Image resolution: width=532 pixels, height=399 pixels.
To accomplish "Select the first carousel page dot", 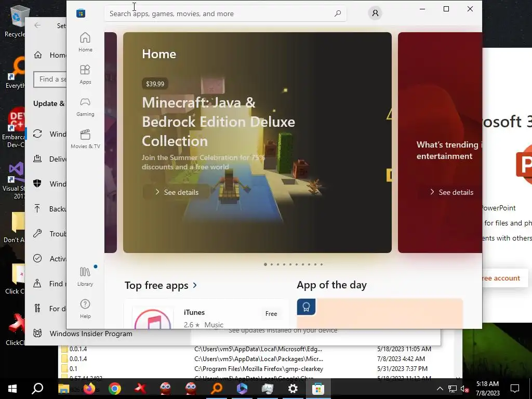I will click(x=265, y=264).
